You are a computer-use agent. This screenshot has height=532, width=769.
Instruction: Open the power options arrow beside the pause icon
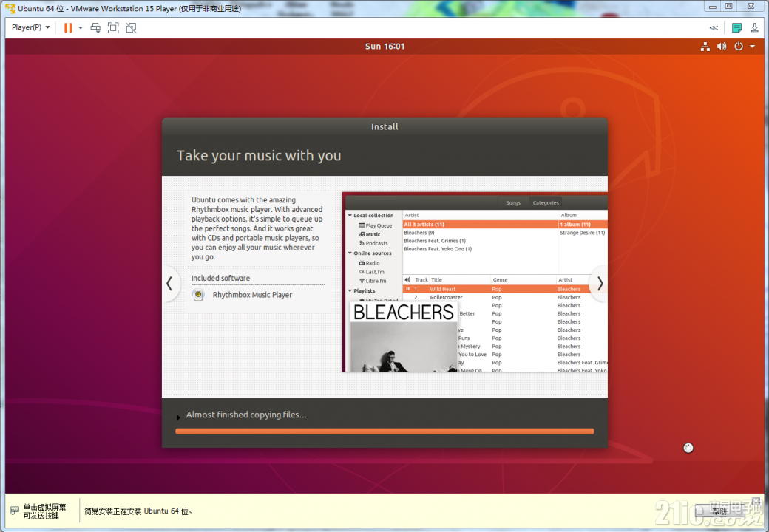81,28
